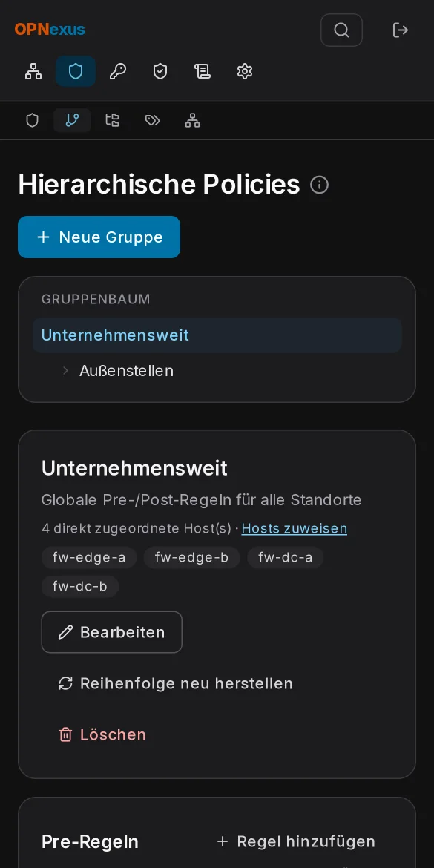Open the network nodes sub-tab
Screen dimensions: 434x868
pos(192,120)
